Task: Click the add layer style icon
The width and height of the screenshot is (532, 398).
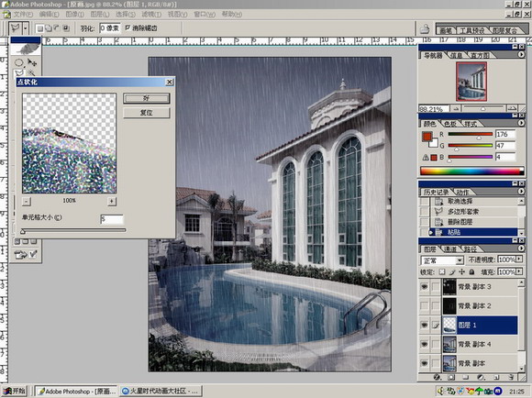Action: click(x=437, y=377)
